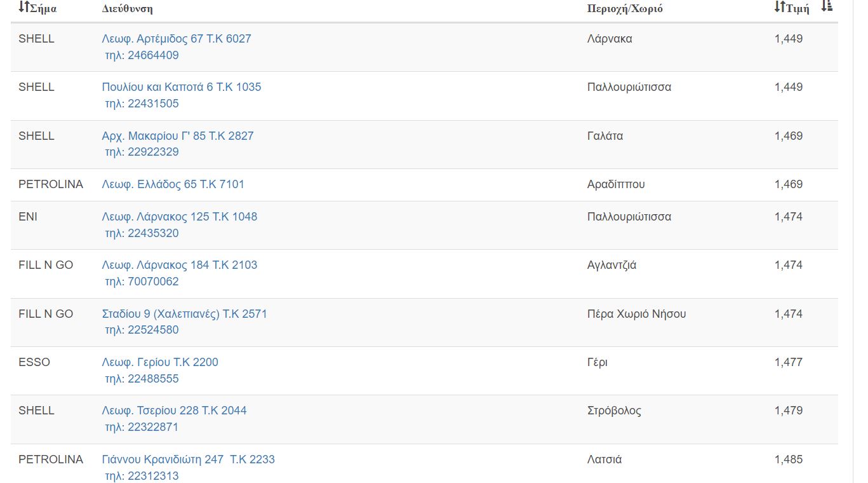Screen dimensions: 868x483
Task: Open the Λεωφ. Λάρνακος 184 link
Action: click(179, 265)
